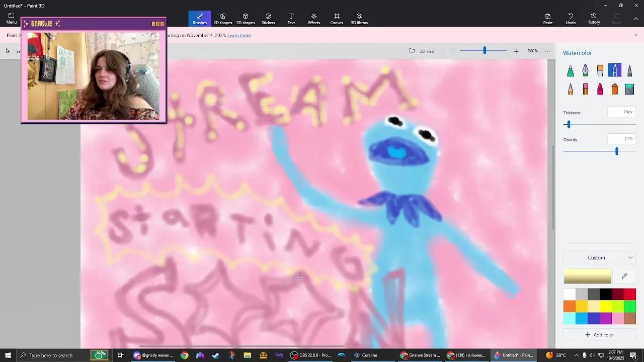Image resolution: width=644 pixels, height=362 pixels.
Task: Open the Brushes tab
Action: [200, 19]
